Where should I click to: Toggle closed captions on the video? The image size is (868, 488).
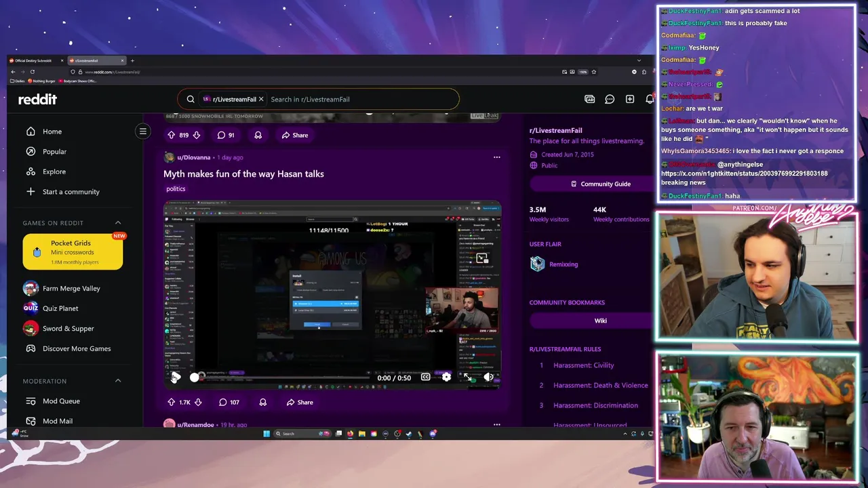425,378
